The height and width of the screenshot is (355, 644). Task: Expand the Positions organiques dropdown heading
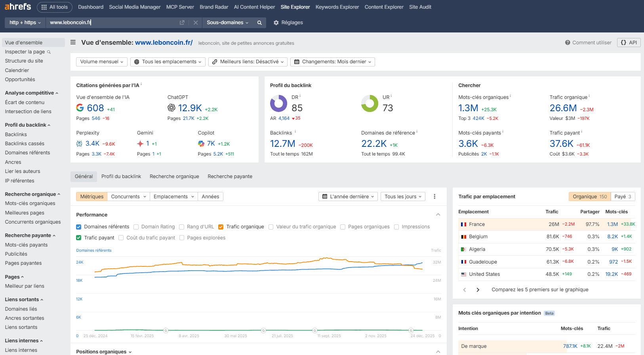click(104, 352)
